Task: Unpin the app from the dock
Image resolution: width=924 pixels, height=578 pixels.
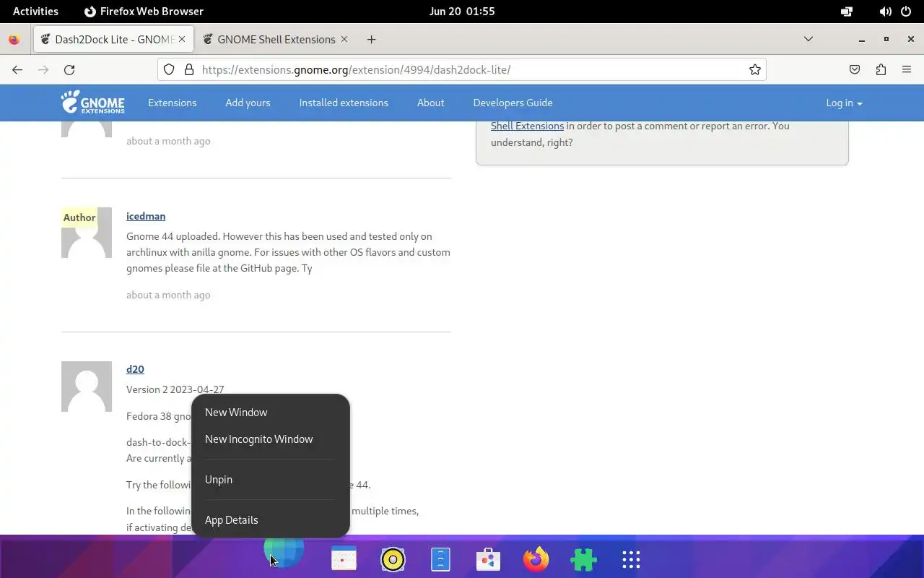Action: [270, 480]
